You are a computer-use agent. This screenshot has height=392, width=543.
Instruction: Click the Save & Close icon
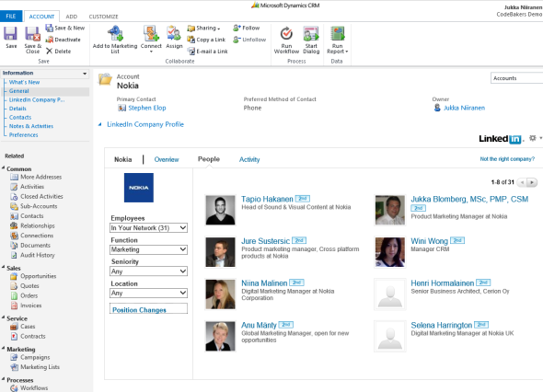tap(32, 34)
